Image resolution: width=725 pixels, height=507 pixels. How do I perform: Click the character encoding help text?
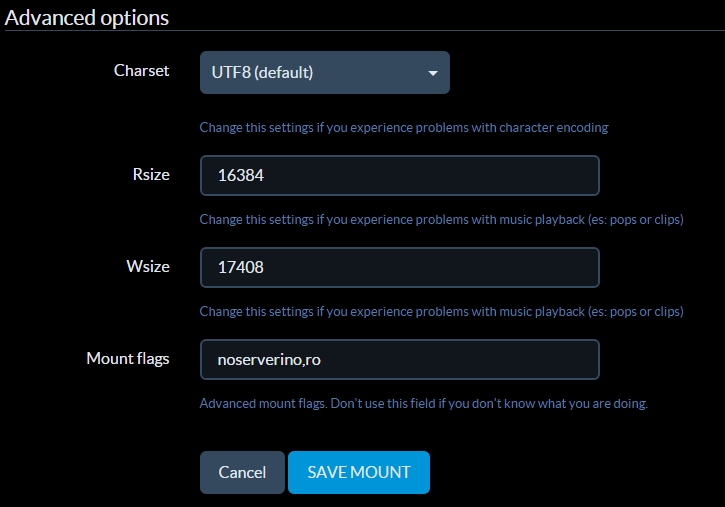point(403,128)
